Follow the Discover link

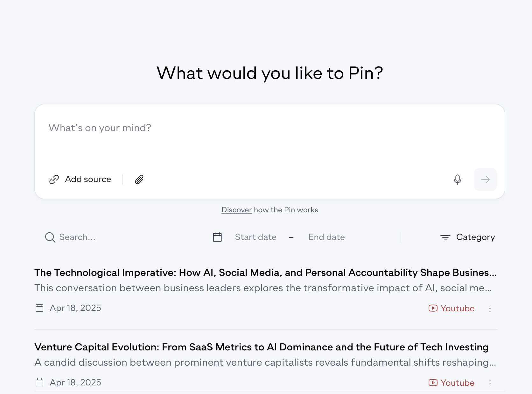coord(236,210)
